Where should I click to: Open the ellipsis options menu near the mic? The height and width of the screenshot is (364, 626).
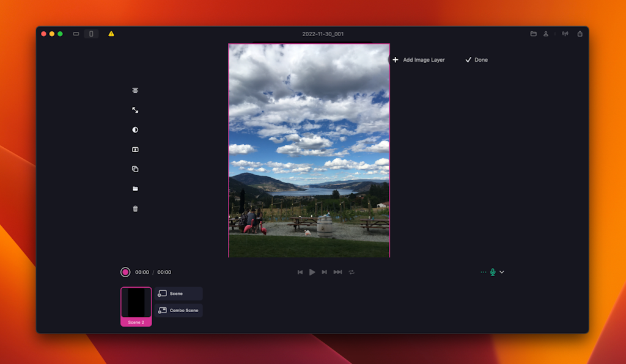tap(483, 272)
